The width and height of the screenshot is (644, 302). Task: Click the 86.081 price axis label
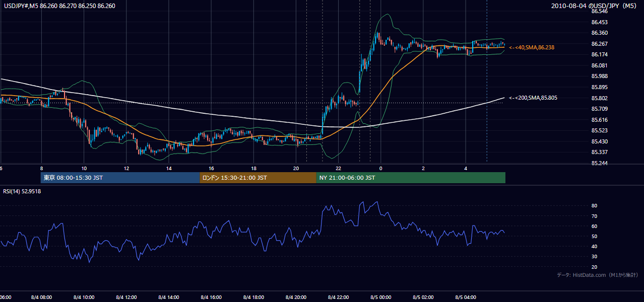pyautogui.click(x=599, y=65)
